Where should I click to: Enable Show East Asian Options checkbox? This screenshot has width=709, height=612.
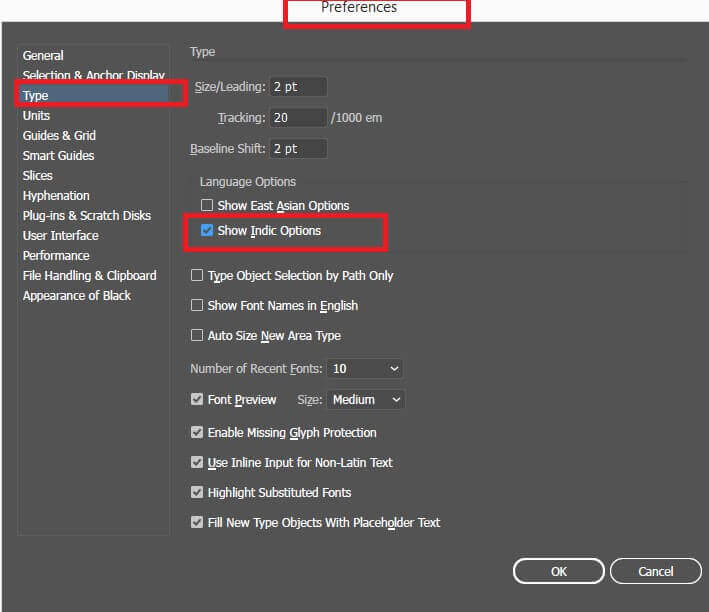[207, 205]
